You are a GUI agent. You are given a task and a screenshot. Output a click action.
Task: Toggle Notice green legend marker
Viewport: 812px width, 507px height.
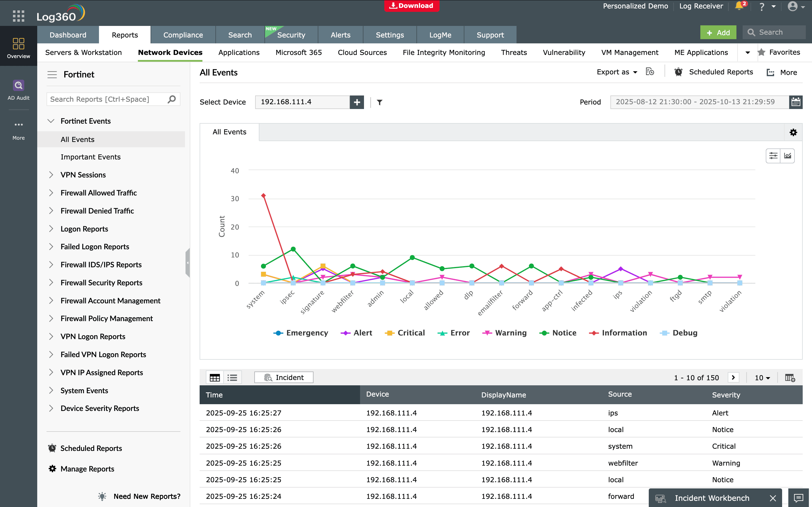click(544, 333)
